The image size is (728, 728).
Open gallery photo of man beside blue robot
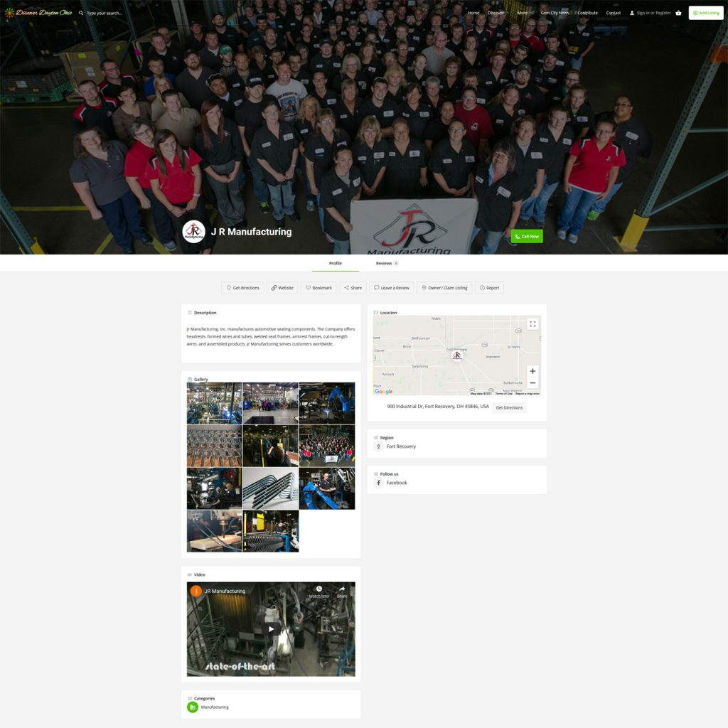327,488
